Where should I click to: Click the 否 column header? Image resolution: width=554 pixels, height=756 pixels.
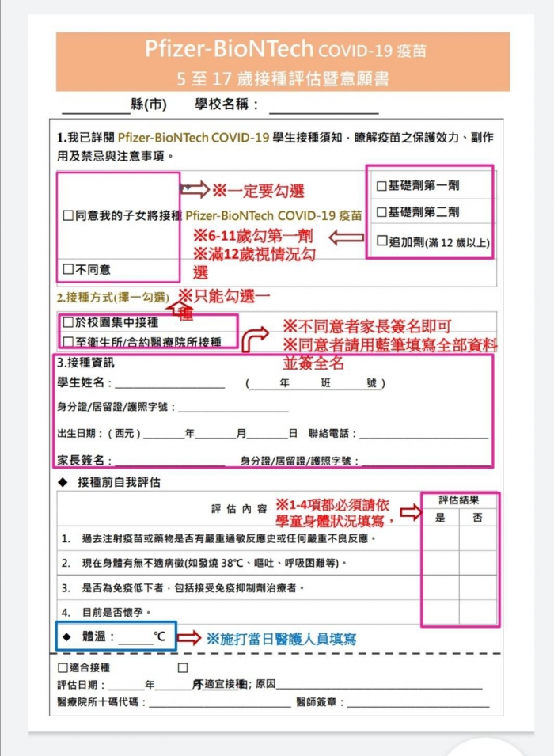point(477,518)
